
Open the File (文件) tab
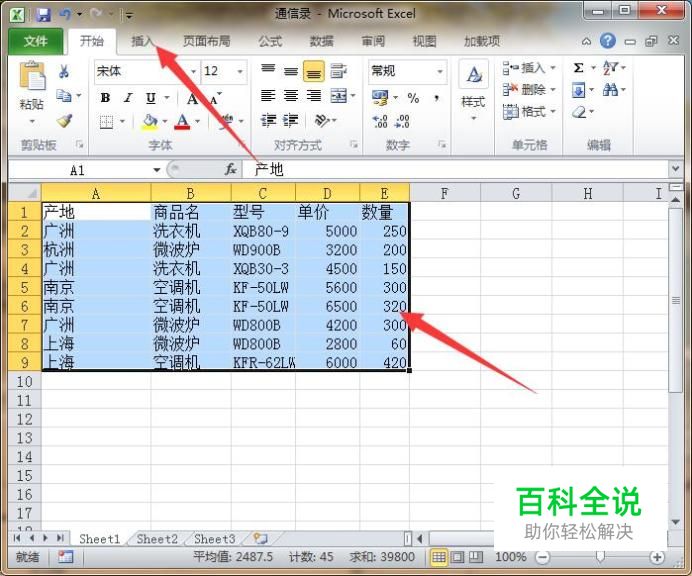point(36,41)
